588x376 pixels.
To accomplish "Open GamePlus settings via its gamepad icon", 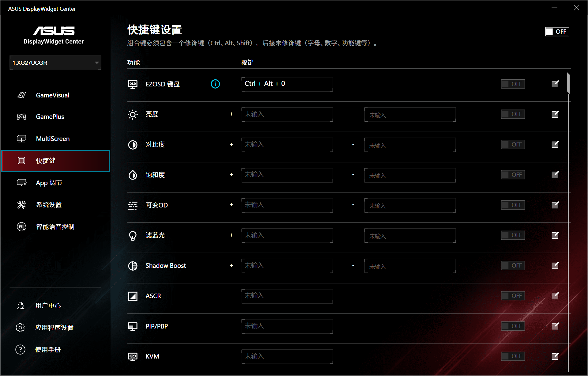I will click(21, 116).
